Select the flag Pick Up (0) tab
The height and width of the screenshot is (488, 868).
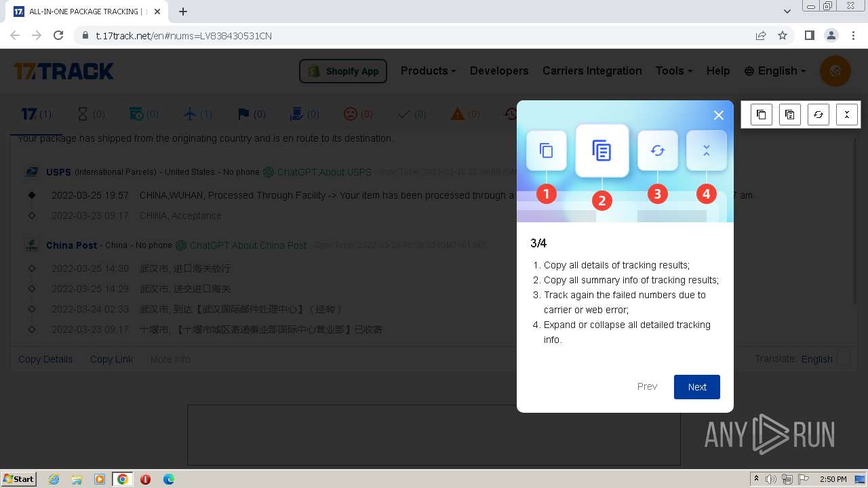coord(251,114)
